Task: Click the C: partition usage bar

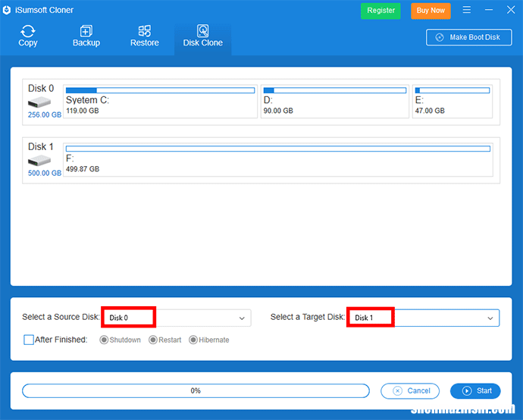Action: coord(160,90)
